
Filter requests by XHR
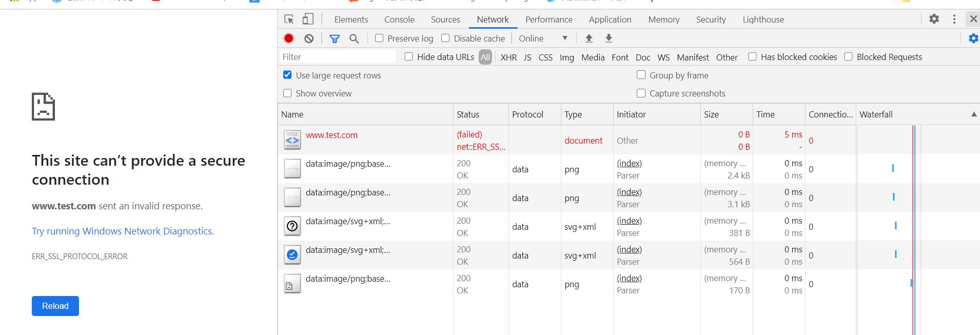(508, 57)
